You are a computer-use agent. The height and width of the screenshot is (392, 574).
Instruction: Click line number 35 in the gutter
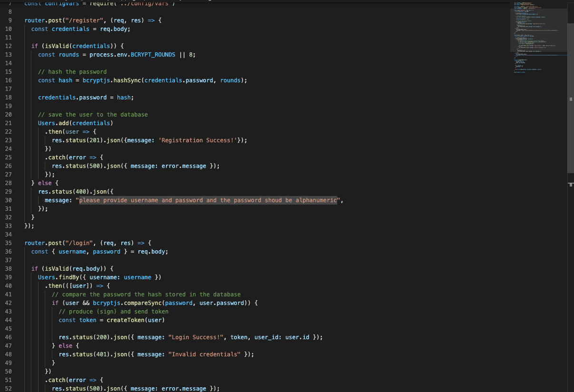(8, 243)
